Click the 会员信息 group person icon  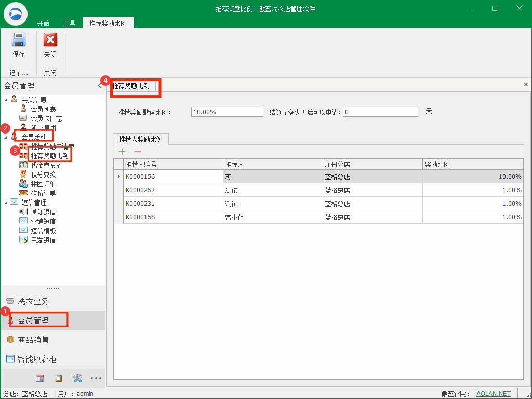pos(14,99)
